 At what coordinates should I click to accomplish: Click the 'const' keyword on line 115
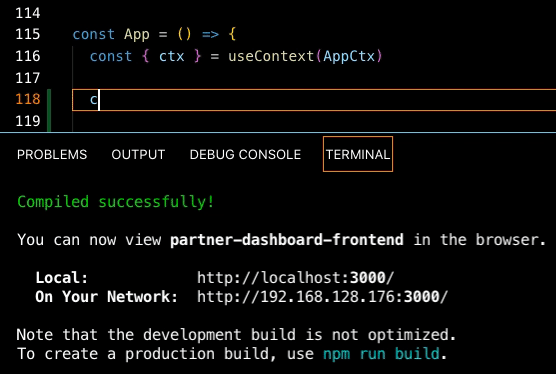tap(94, 34)
